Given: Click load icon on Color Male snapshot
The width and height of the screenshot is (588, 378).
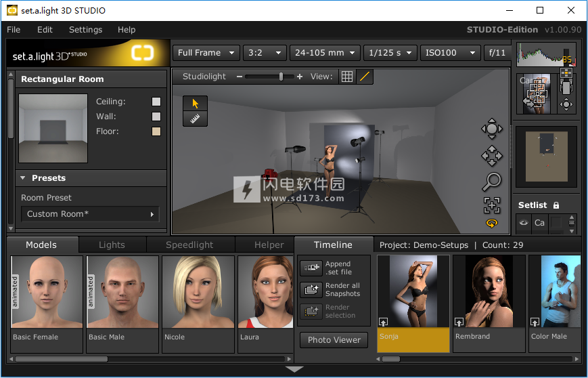Looking at the screenshot, I should coord(535,322).
